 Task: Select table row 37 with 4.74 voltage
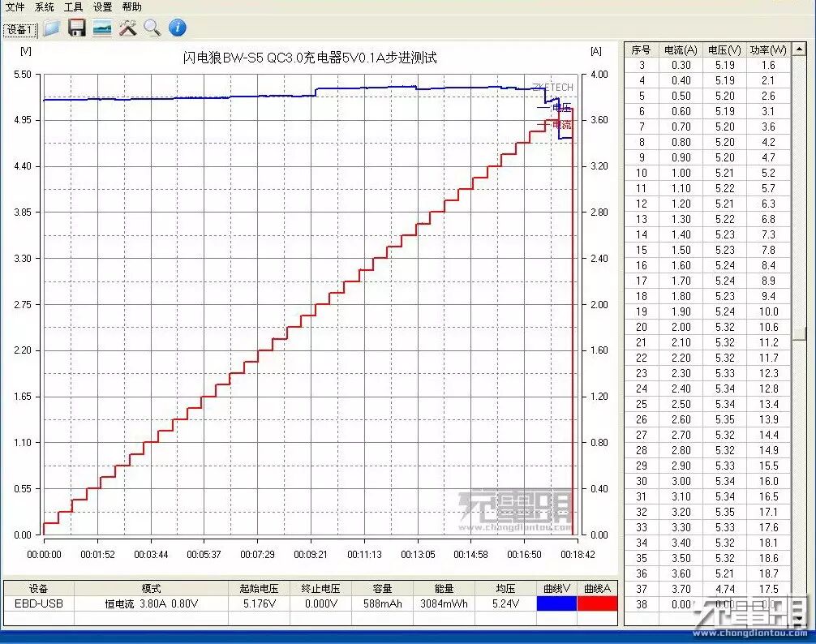point(707,589)
